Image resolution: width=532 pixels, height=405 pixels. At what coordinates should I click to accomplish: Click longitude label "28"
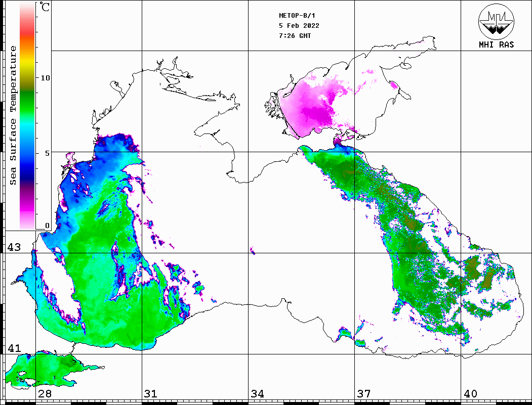[x=45, y=393]
